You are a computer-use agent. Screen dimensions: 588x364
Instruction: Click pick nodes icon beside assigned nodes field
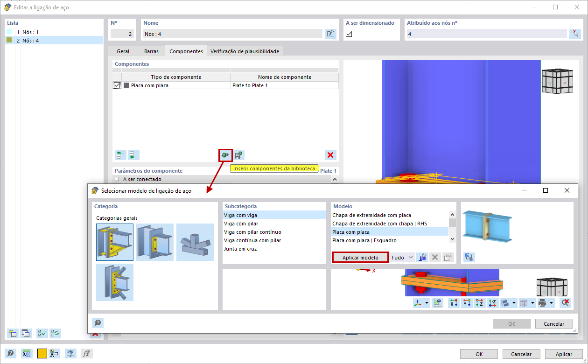click(x=575, y=34)
